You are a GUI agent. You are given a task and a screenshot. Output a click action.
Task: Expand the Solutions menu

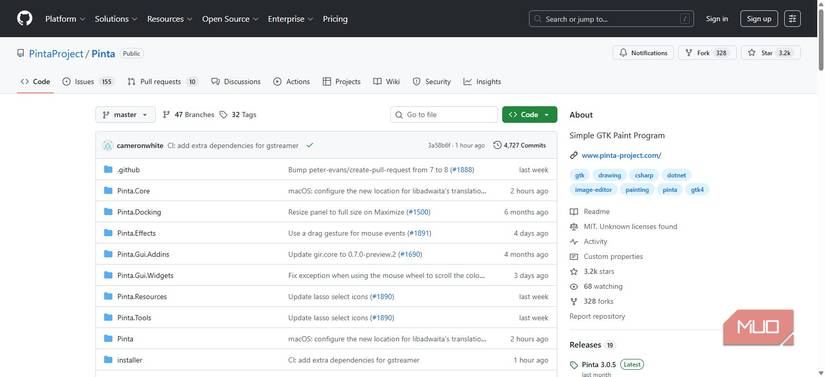(x=116, y=19)
